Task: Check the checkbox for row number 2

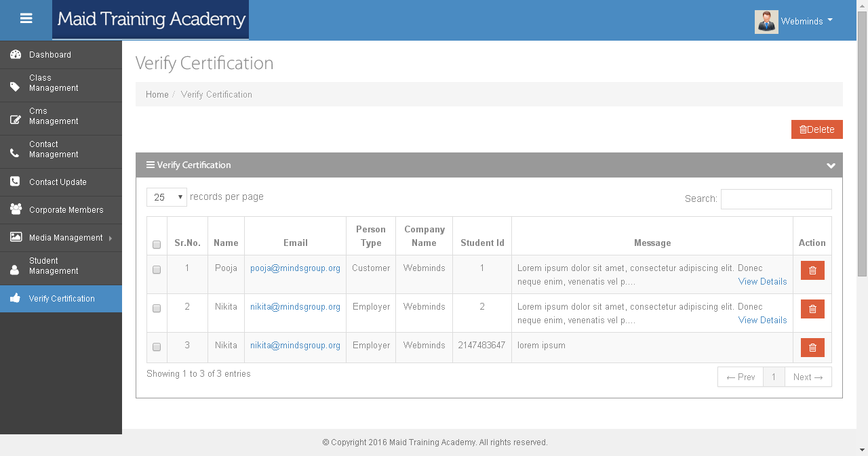Action: tap(157, 308)
